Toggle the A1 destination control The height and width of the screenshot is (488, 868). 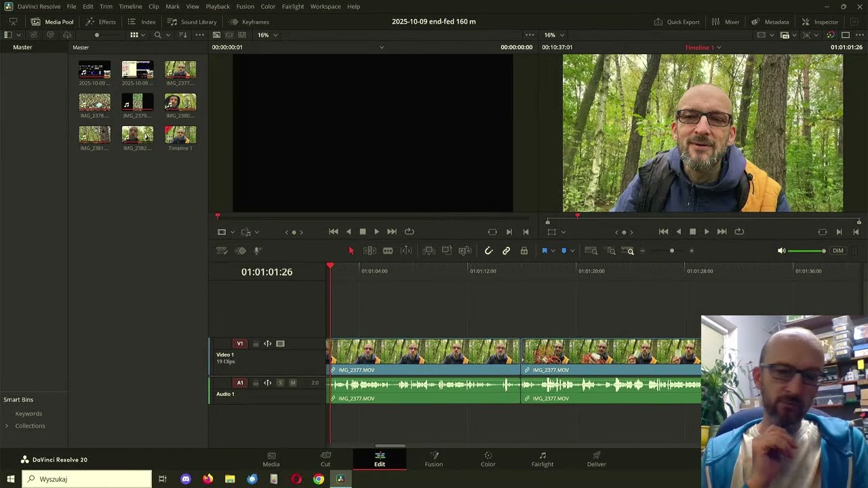coord(239,383)
